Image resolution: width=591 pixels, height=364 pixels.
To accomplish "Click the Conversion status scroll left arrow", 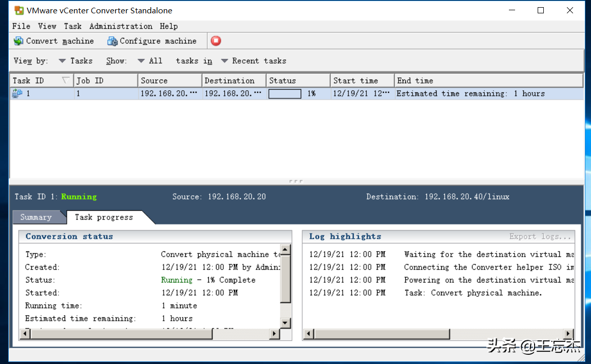I will click(x=25, y=333).
